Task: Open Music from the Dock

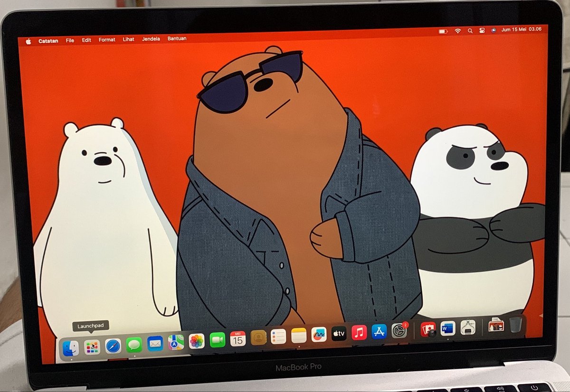Action: (x=359, y=333)
